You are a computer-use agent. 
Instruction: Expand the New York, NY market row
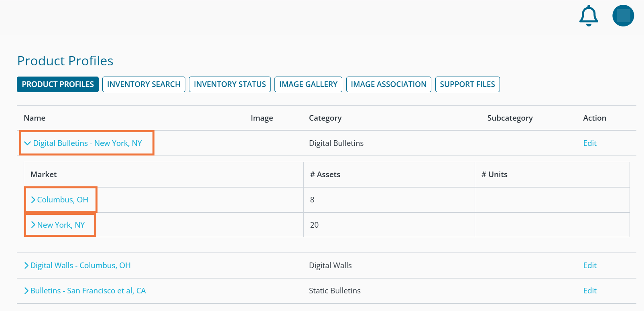coord(33,225)
